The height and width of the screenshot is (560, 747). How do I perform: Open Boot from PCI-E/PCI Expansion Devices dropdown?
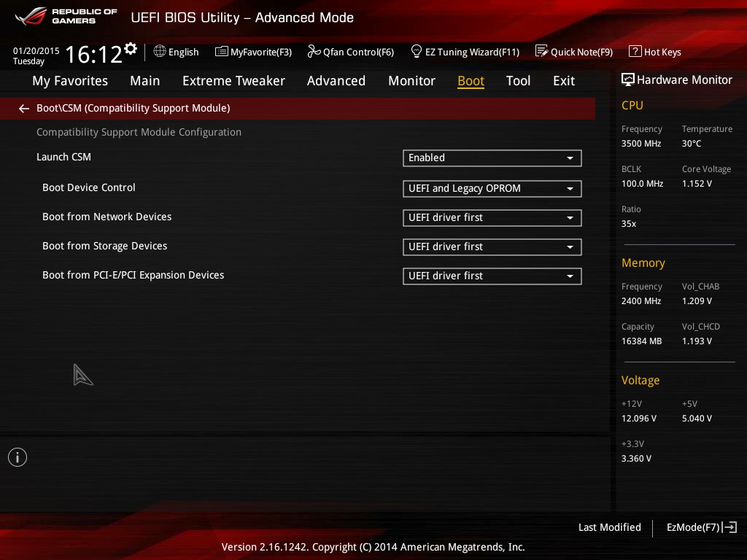pyautogui.click(x=492, y=276)
